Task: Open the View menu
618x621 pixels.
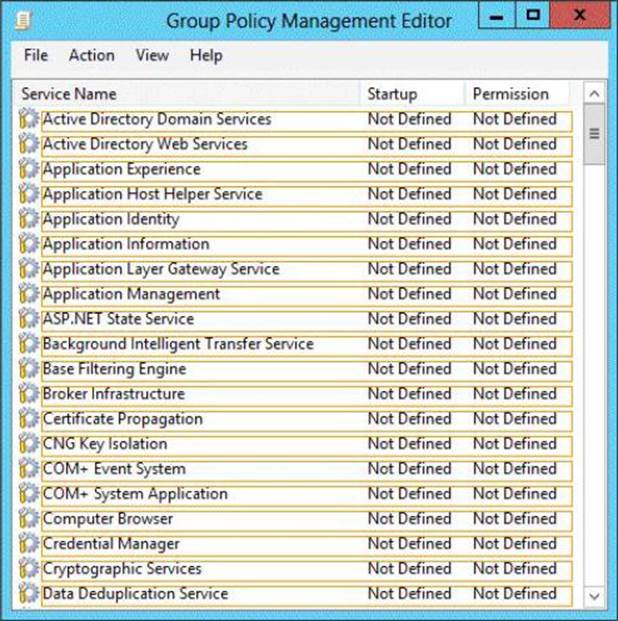Action: tap(152, 56)
